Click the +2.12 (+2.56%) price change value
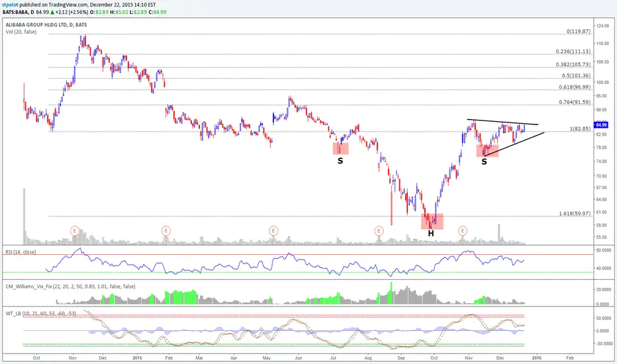Image resolution: width=617 pixels, height=364 pixels. pos(71,12)
